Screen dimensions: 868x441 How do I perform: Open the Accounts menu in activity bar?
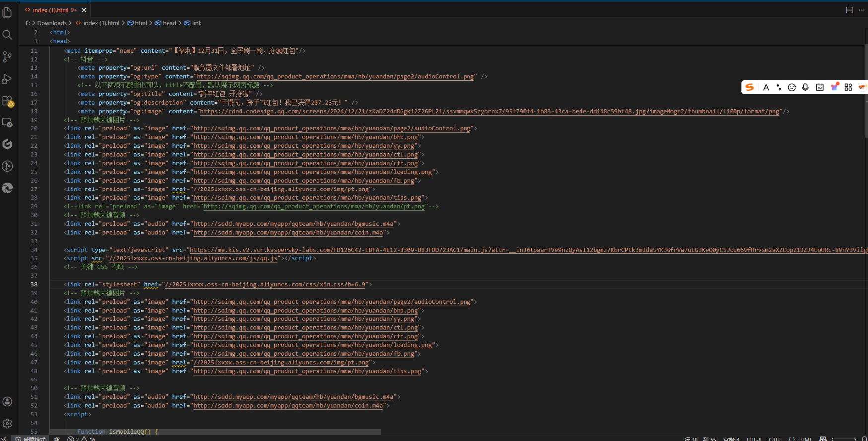coord(7,402)
